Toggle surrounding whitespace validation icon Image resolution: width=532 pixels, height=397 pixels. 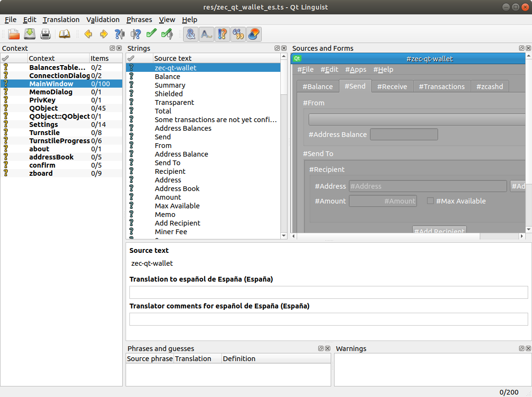pos(206,34)
